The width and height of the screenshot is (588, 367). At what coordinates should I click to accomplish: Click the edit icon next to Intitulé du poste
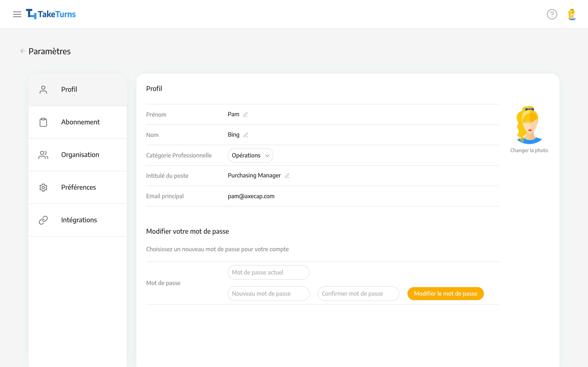(x=287, y=176)
